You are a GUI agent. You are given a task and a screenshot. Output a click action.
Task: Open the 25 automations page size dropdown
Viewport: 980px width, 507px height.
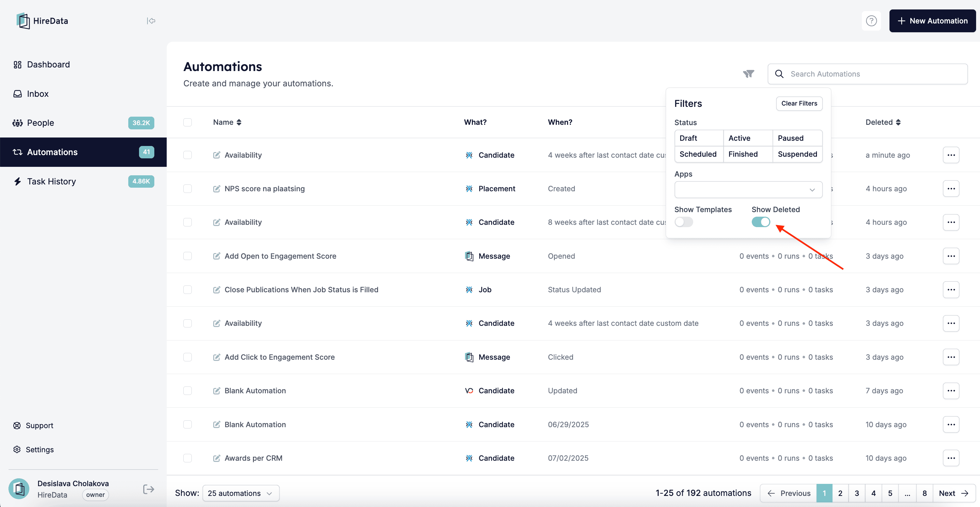241,493
